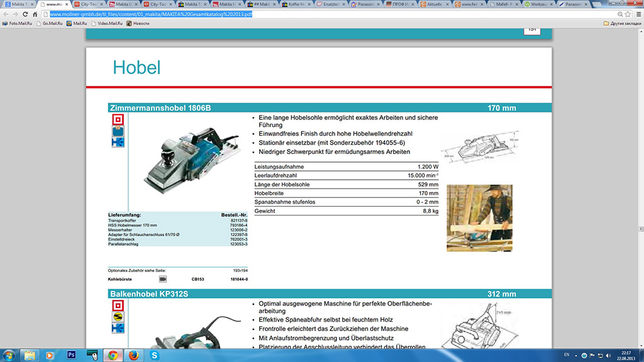Switch to the 'Aktuelle' tab
This screenshot has height=362, width=644.
point(434,4)
